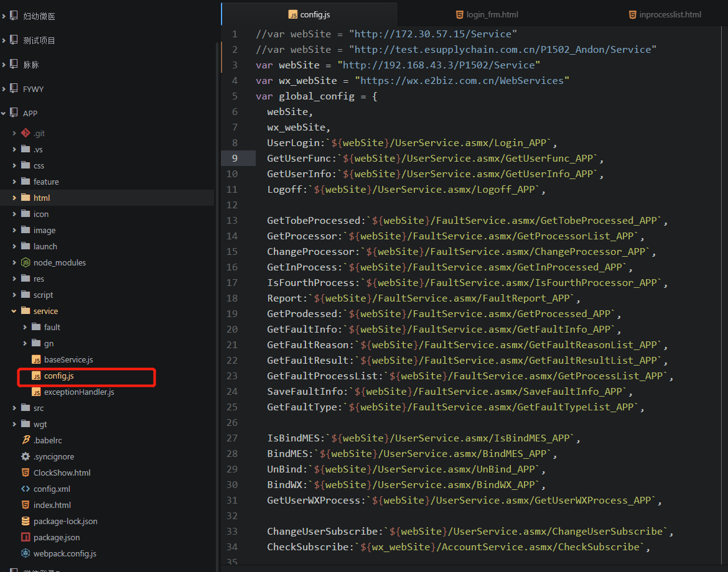This screenshot has height=572, width=728.
Task: Click the folder icon of src
Action: pos(26,408)
